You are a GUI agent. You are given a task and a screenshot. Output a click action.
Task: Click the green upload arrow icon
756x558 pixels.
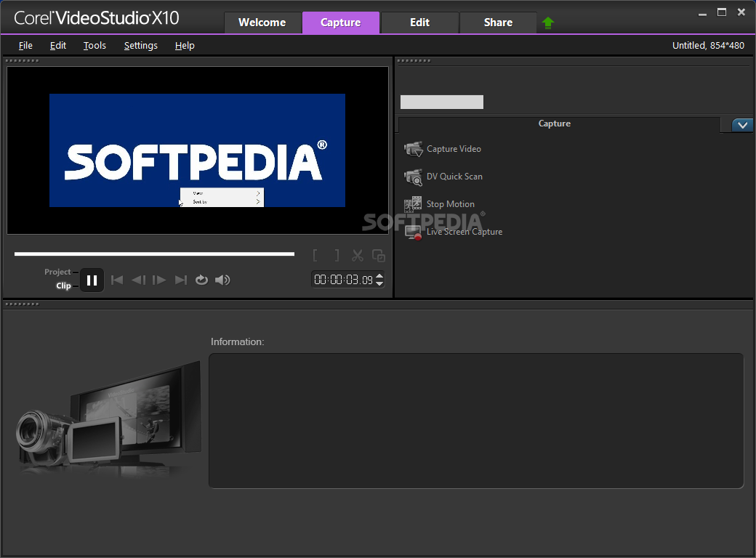[548, 23]
